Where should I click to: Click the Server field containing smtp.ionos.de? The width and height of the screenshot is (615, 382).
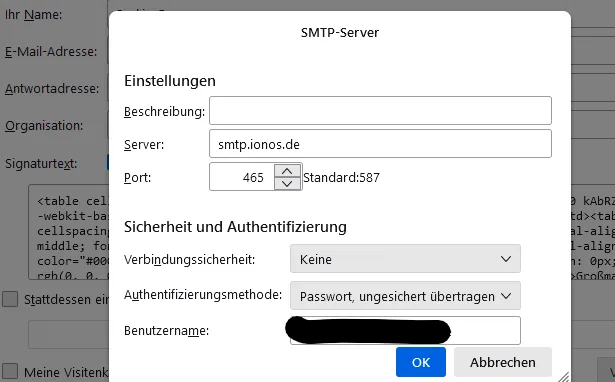point(380,144)
